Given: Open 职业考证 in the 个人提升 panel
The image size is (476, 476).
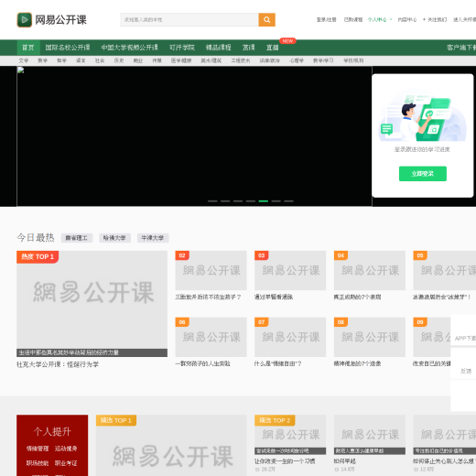Looking at the screenshot, I should [x=66, y=463].
